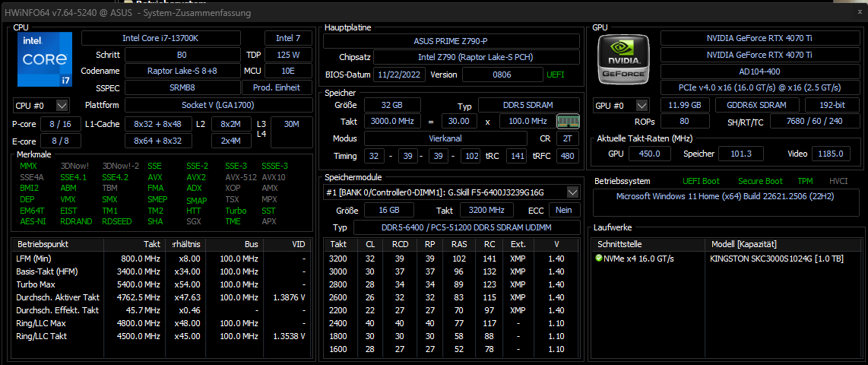Click the NVIDIA GeForce logo
Viewport: 868px width, 365px height.
click(x=624, y=59)
